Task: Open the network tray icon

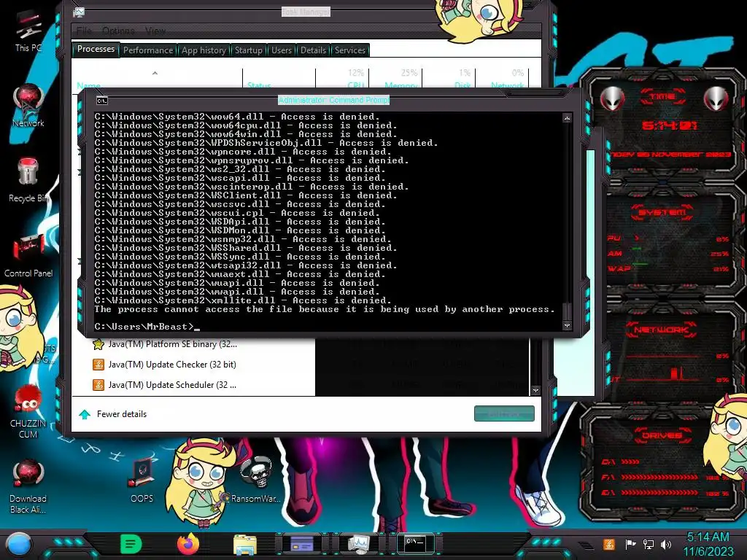Action: point(649,544)
